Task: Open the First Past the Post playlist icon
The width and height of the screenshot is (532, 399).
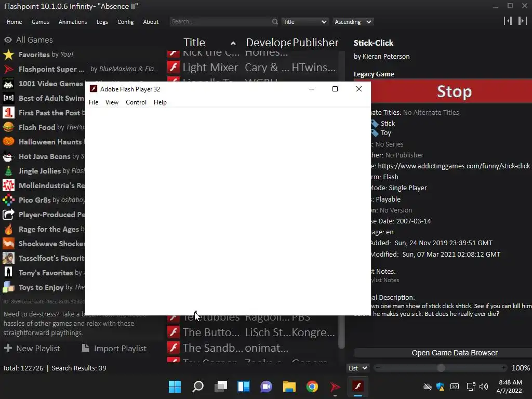Action: click(x=8, y=113)
